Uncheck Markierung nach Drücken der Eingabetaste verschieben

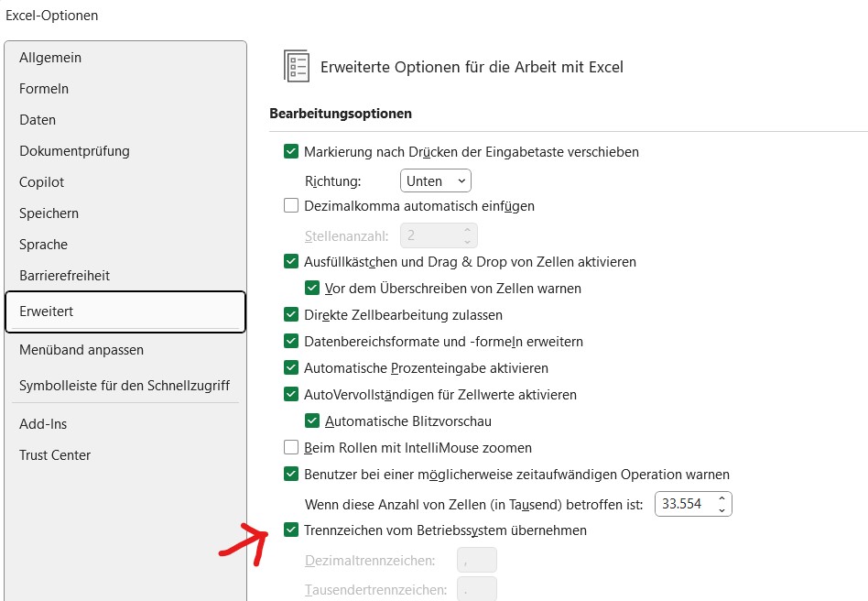(291, 151)
